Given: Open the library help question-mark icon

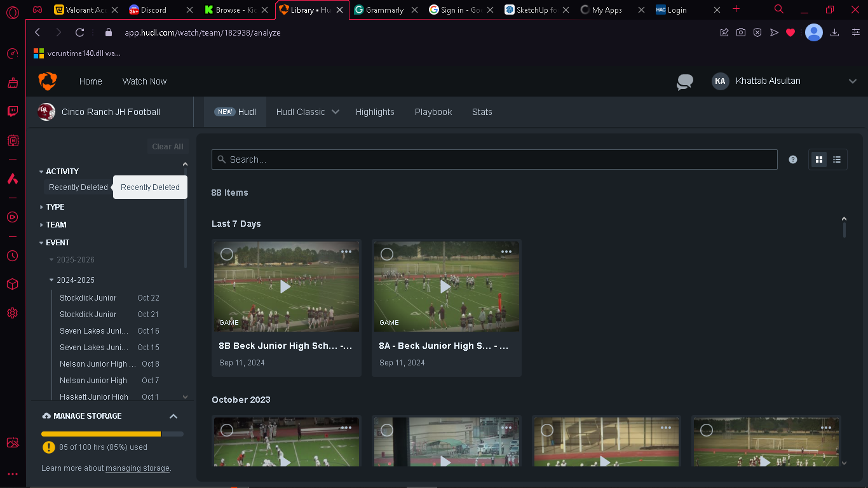Looking at the screenshot, I should click(793, 159).
